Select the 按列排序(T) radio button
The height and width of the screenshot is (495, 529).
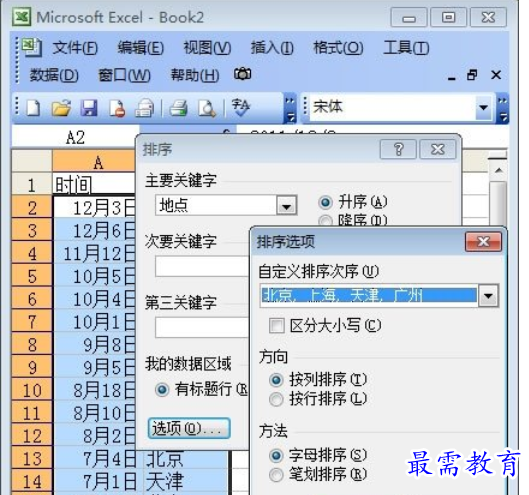276,380
